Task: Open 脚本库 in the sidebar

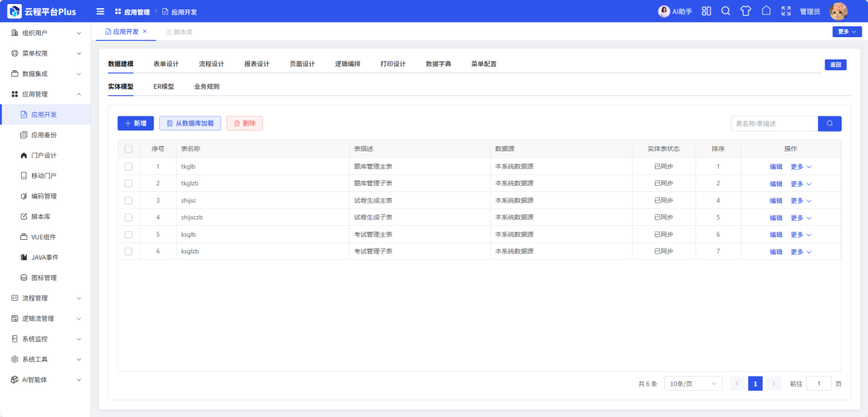Action: pos(45,217)
